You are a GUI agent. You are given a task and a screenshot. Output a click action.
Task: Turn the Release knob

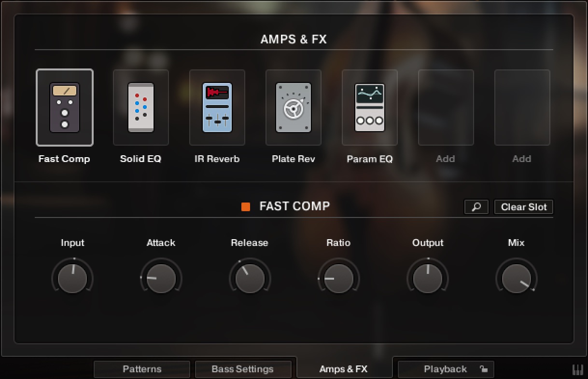point(250,277)
